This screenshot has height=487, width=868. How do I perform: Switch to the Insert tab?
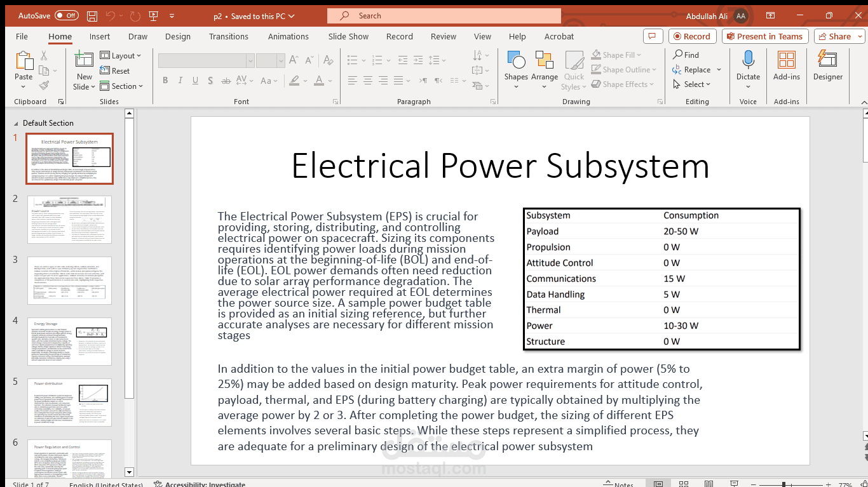pyautogui.click(x=100, y=36)
